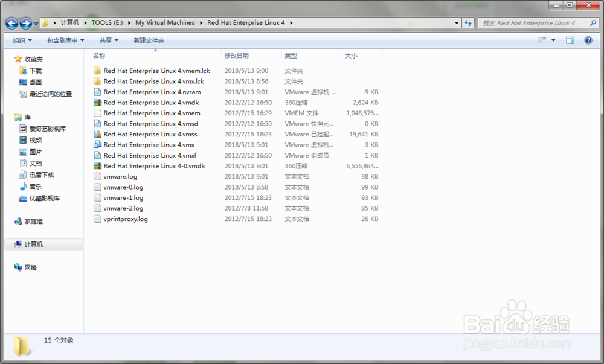This screenshot has height=364, width=604.
Task: Select icon of Red Hat Enterprise Linux 4.vmss
Action: tap(97, 134)
